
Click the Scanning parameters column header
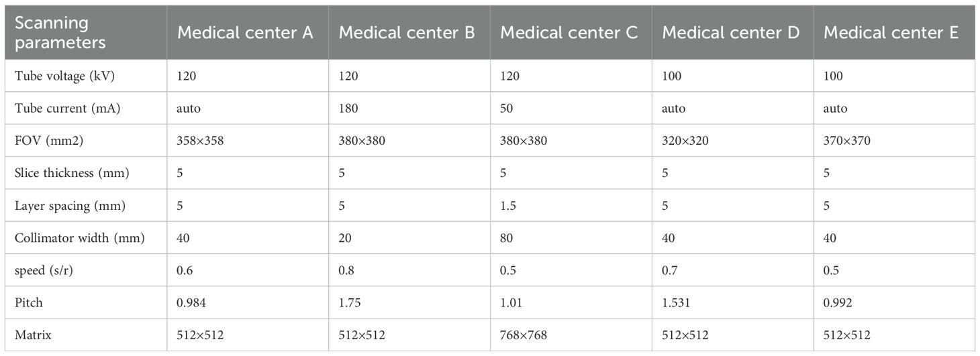tap(60, 33)
